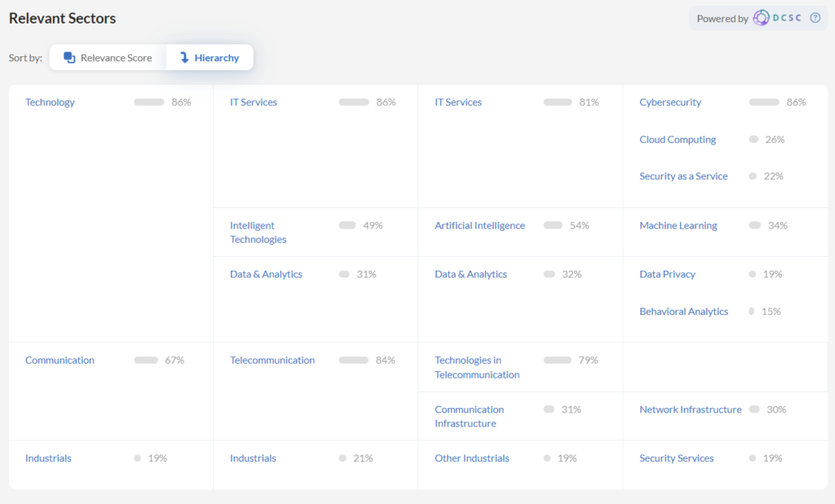Select Intelligent Technologies sector

[x=258, y=232]
